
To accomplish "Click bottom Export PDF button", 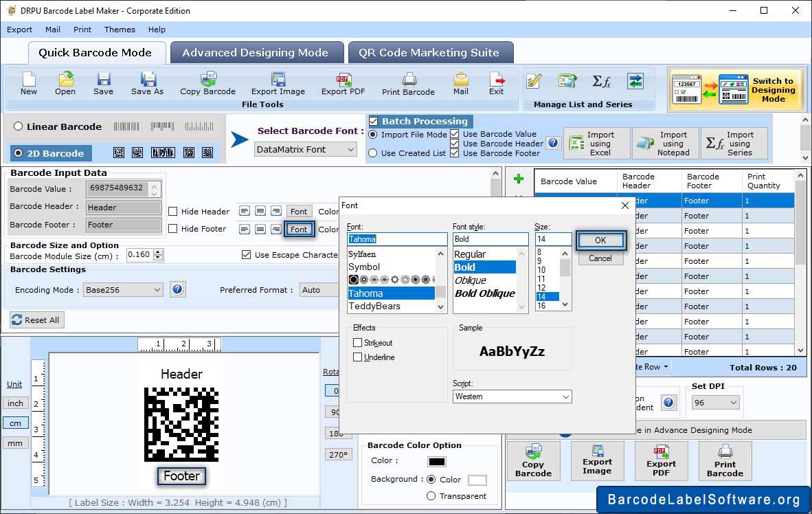I will pyautogui.click(x=662, y=461).
